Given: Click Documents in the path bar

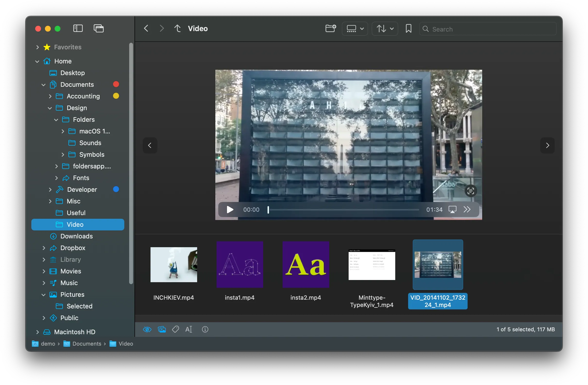Looking at the screenshot, I should 87,343.
